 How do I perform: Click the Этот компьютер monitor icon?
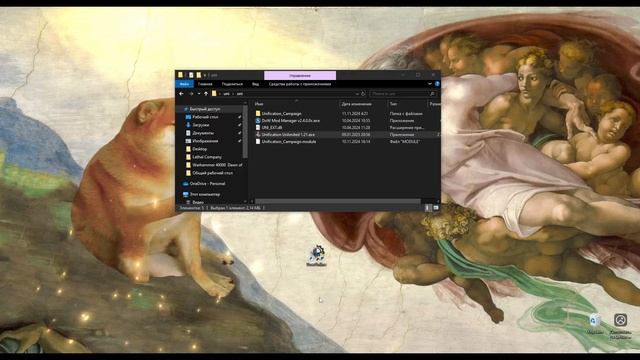186,195
